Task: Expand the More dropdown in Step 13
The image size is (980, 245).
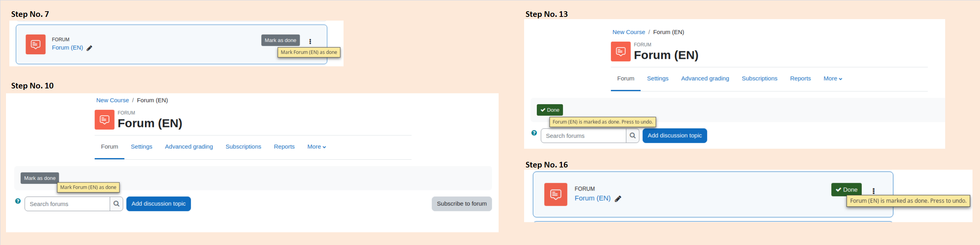Action: point(833,79)
